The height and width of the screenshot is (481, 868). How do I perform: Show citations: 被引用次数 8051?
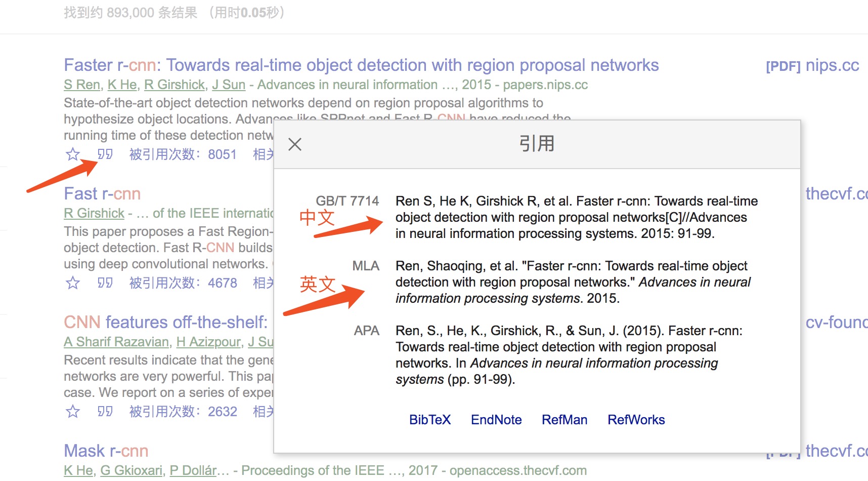(183, 154)
